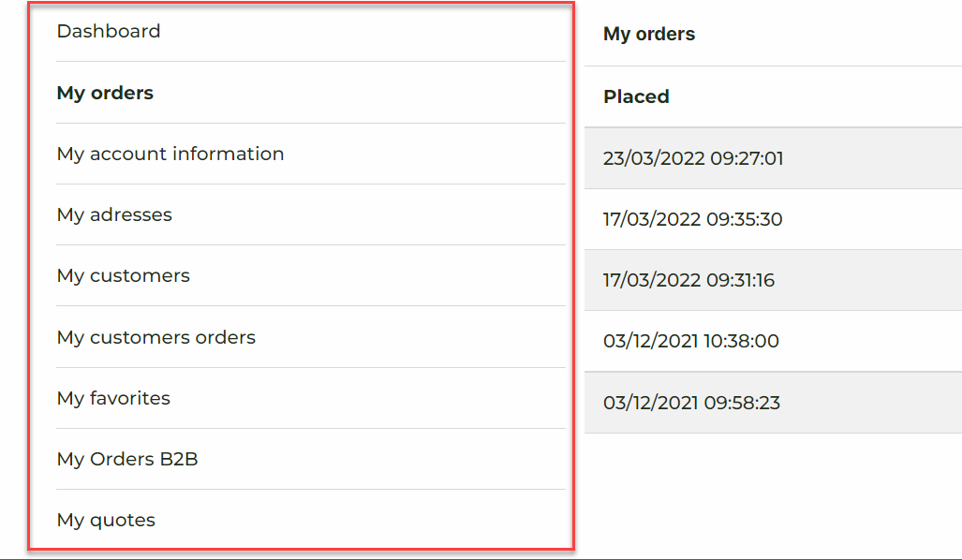Screen dimensions: 962x560
Task: View the My quotes page
Action: click(106, 520)
